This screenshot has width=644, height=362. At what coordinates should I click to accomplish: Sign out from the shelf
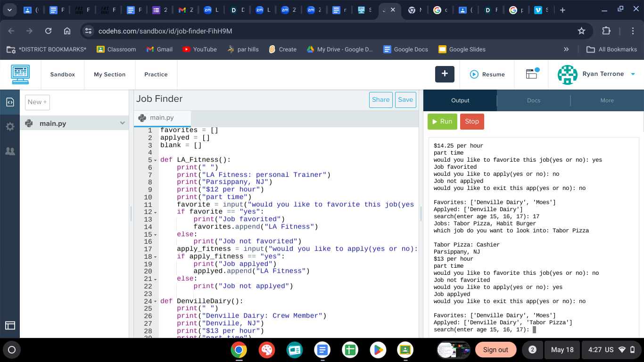coord(495,350)
